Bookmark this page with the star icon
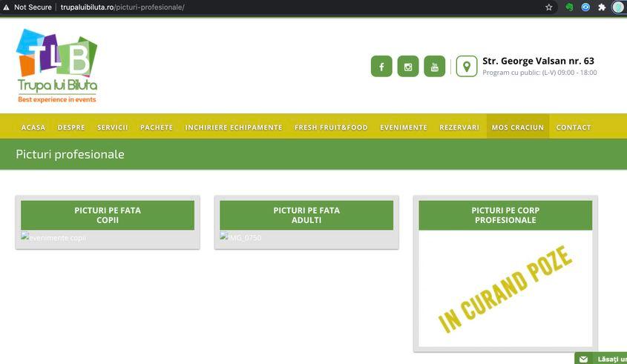The image size is (627, 364). [x=549, y=7]
